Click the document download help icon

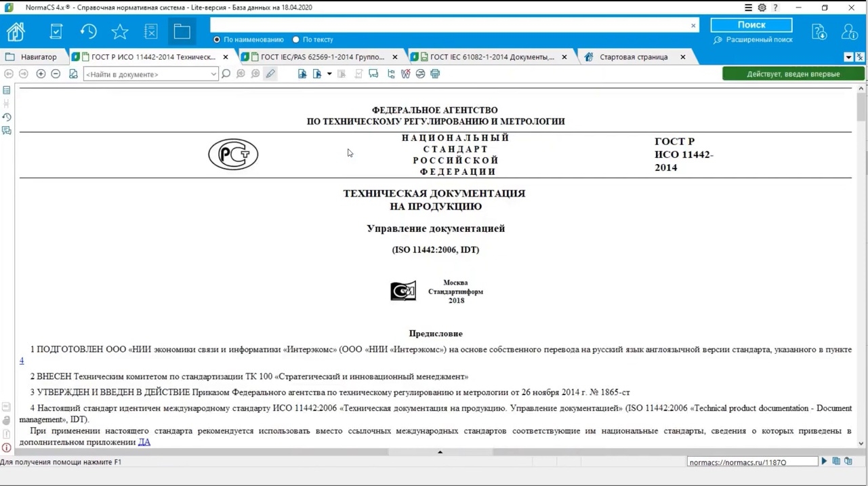pos(819,31)
